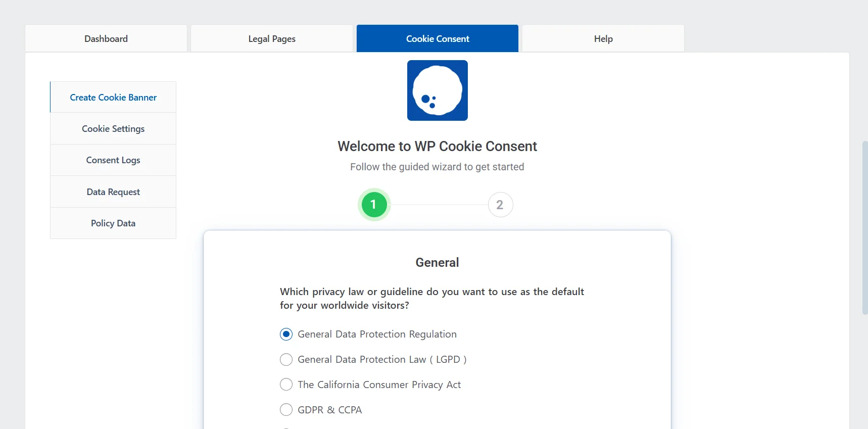Choose The California Consumer Privacy Act
This screenshot has width=868, height=429.
click(286, 385)
